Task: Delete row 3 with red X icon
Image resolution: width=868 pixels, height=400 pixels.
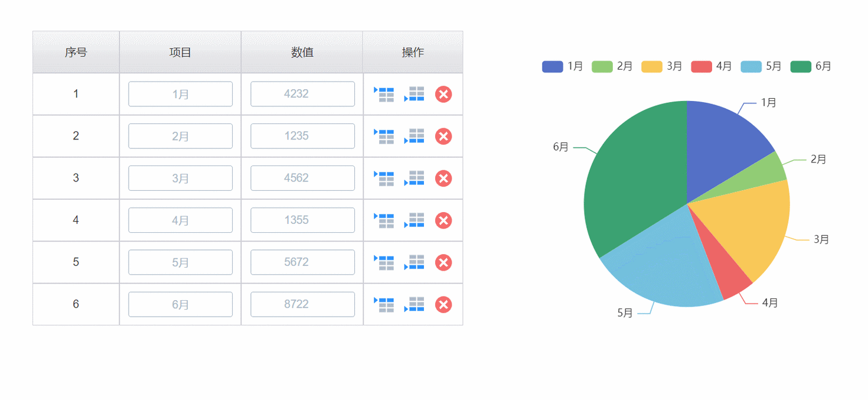Action: click(x=443, y=178)
